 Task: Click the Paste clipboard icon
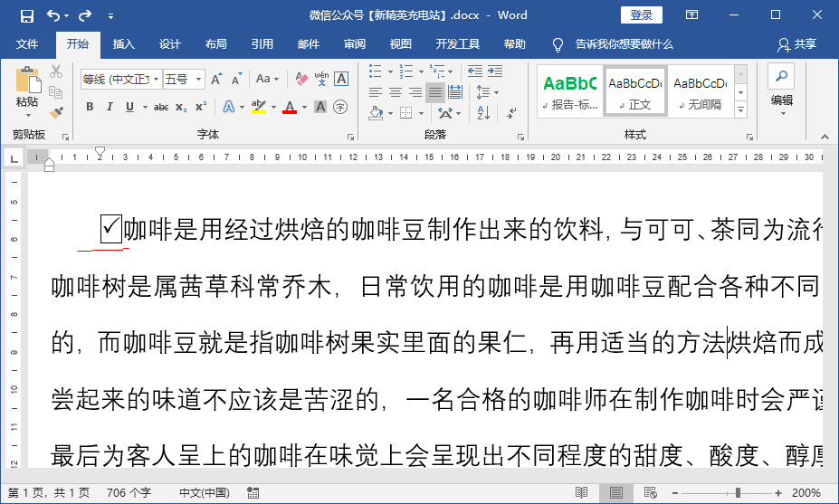(x=28, y=80)
